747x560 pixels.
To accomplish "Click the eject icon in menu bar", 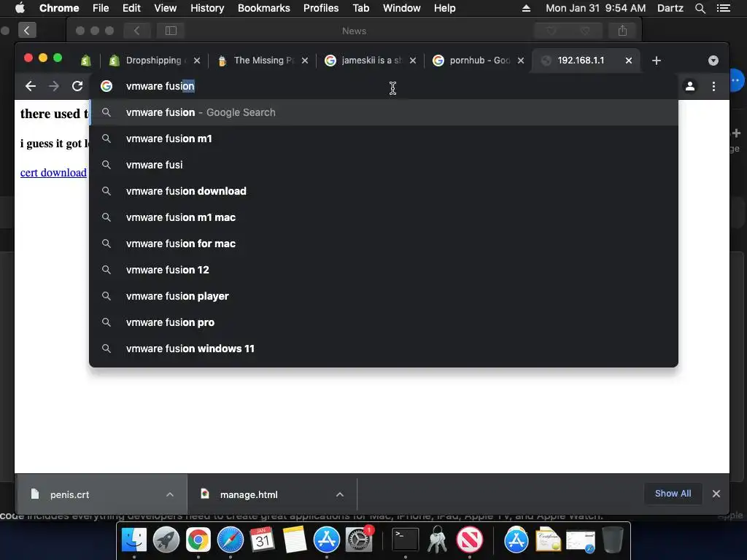I will coord(526,8).
